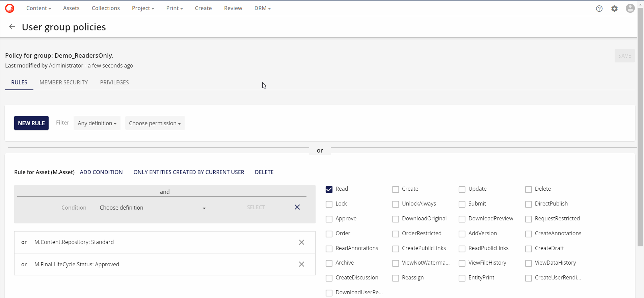
Task: Expand the Print menu
Action: [x=174, y=8]
